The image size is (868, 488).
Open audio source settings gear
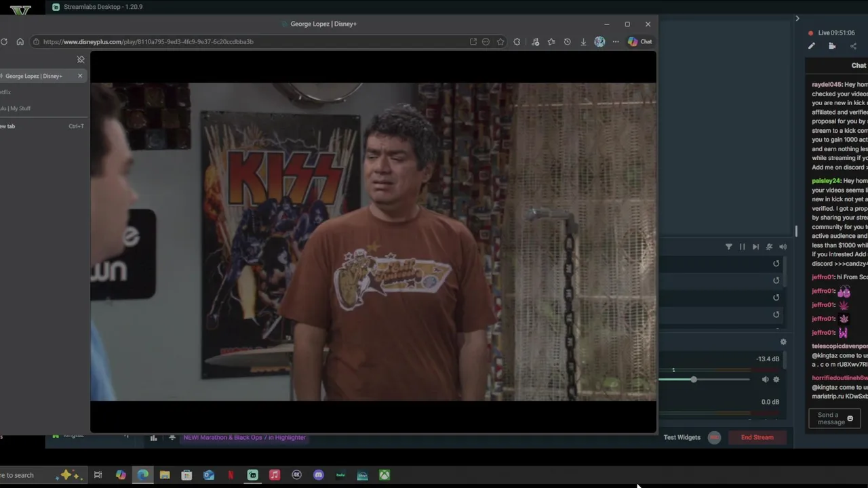[776, 380]
